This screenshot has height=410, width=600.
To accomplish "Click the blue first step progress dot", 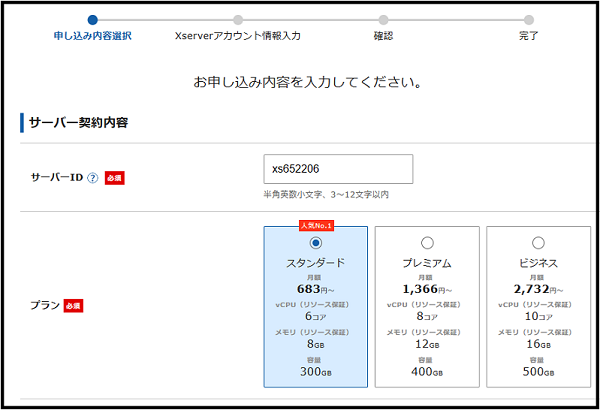I will (x=93, y=20).
